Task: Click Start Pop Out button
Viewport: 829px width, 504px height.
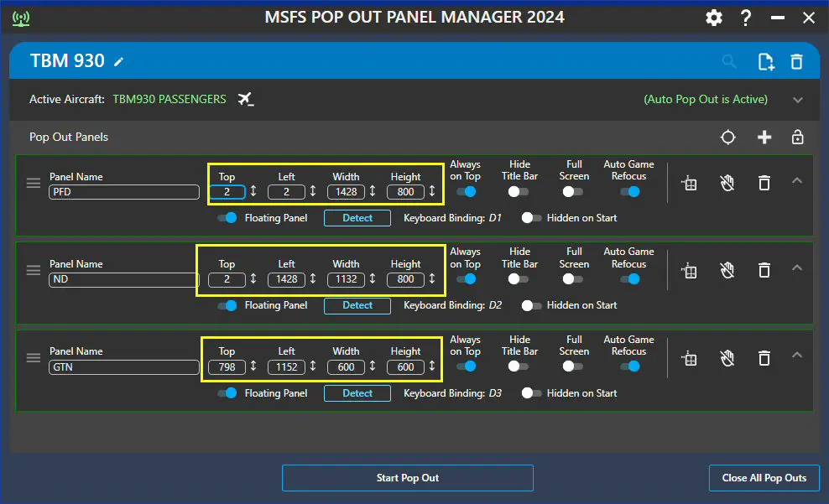Action: tap(408, 478)
